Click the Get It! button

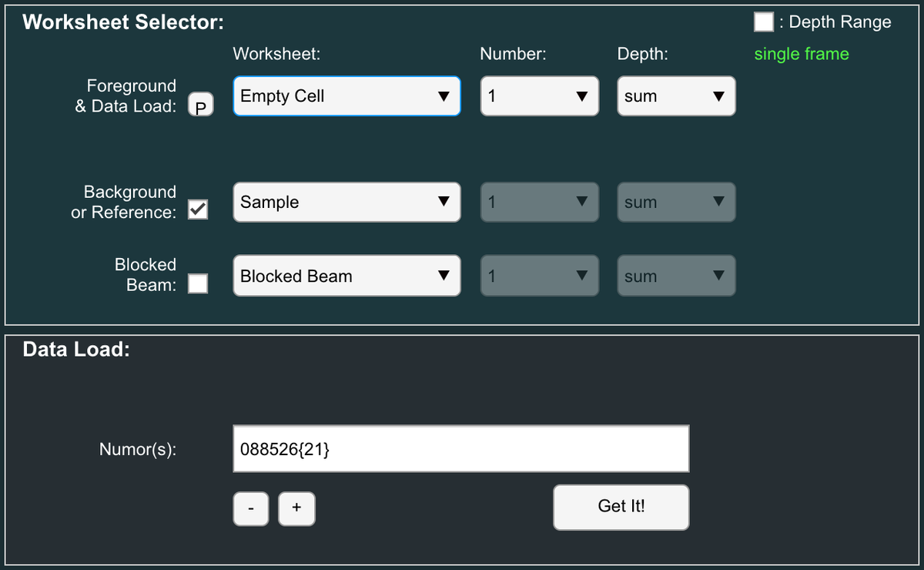[621, 507]
